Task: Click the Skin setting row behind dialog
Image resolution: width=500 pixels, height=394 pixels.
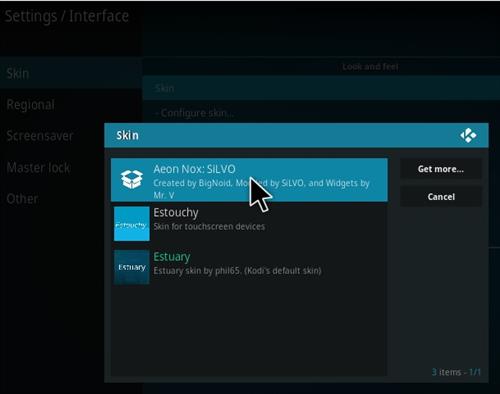Action: point(321,88)
